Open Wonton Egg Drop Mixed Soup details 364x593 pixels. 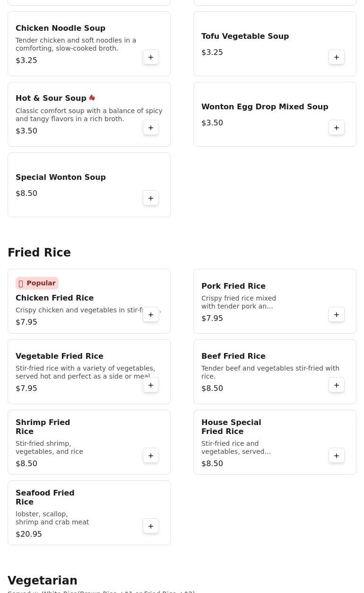tap(264, 107)
